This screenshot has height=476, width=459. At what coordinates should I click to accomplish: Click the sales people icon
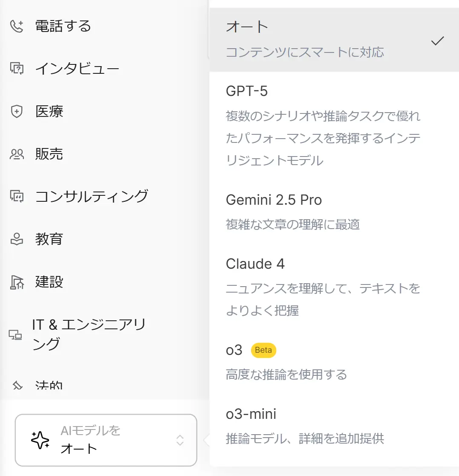tap(17, 154)
